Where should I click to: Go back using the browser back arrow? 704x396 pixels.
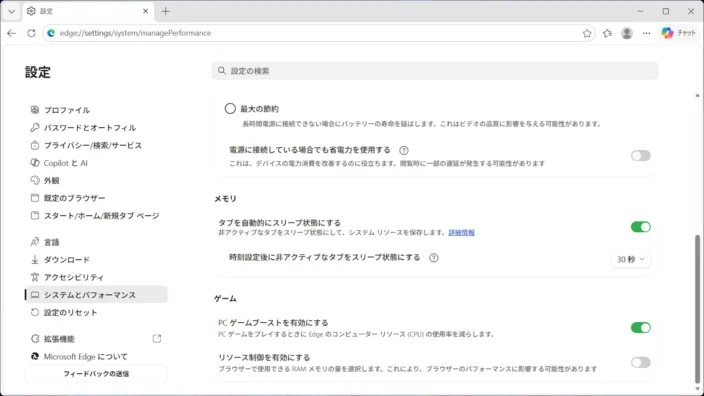coord(12,33)
